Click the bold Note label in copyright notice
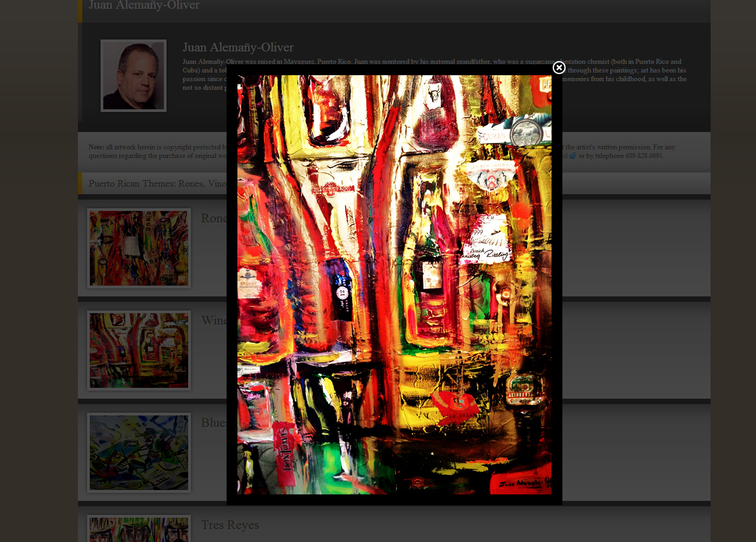Viewport: 756px width, 542px height. coord(96,147)
